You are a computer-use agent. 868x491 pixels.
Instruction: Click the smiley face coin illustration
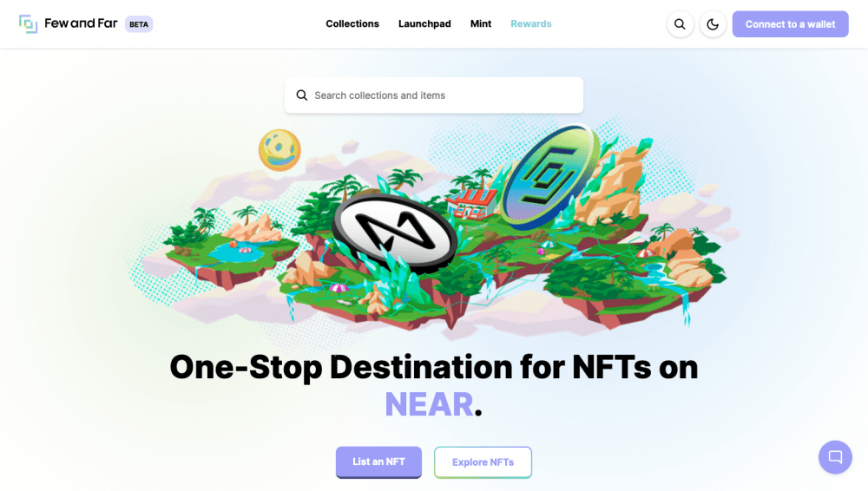279,150
